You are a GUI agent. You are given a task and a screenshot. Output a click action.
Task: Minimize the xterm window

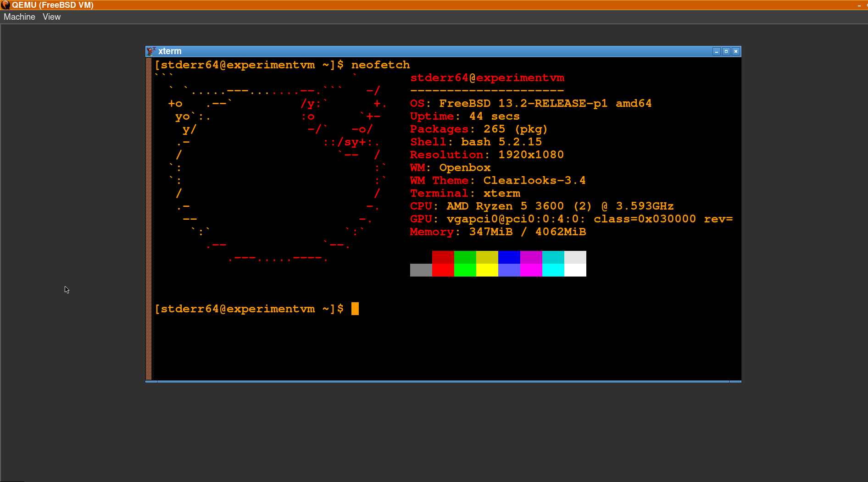pos(716,51)
